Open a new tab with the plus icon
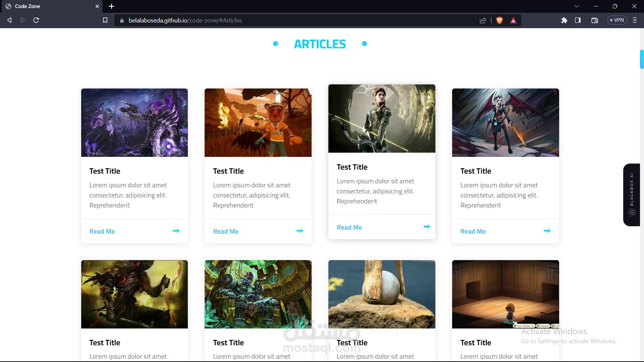 pos(112,6)
